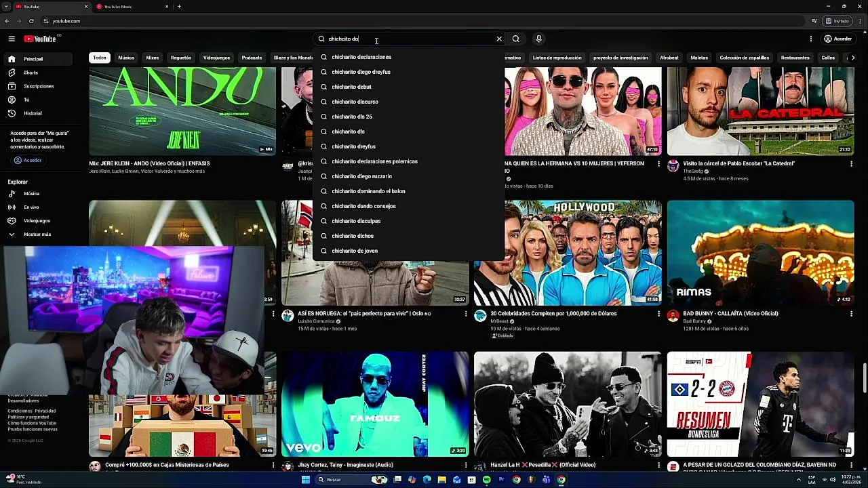The height and width of the screenshot is (488, 868).
Task: Go back with browser back arrow
Action: coord(7,21)
